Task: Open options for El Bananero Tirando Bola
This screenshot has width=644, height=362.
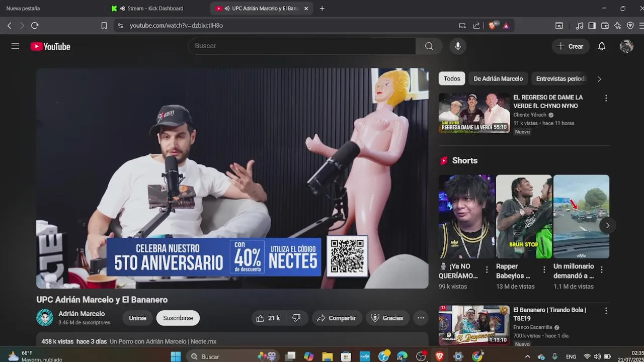Action: (x=606, y=311)
